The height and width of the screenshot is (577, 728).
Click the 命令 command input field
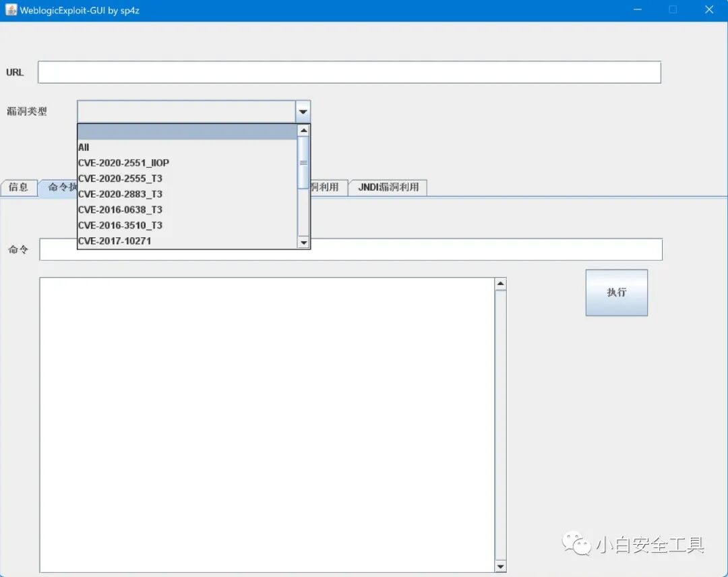(351, 249)
